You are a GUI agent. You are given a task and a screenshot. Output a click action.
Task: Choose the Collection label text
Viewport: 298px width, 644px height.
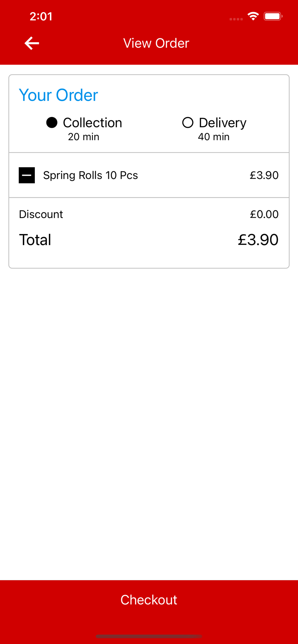92,123
